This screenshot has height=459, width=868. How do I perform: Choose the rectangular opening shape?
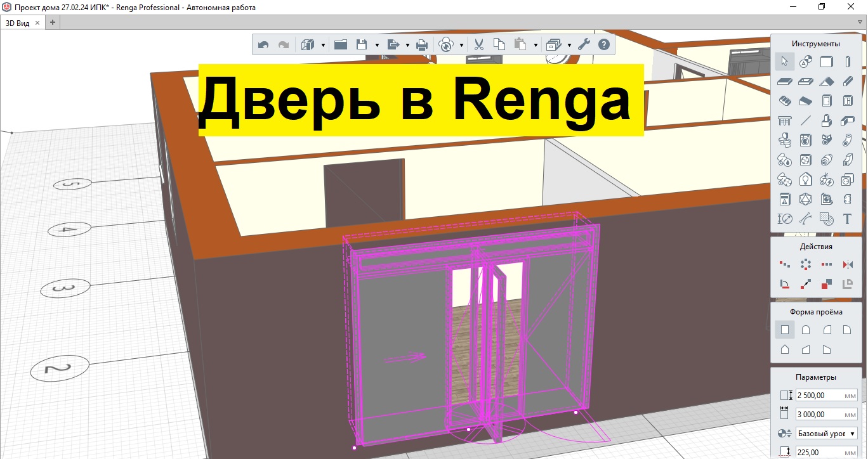click(785, 330)
